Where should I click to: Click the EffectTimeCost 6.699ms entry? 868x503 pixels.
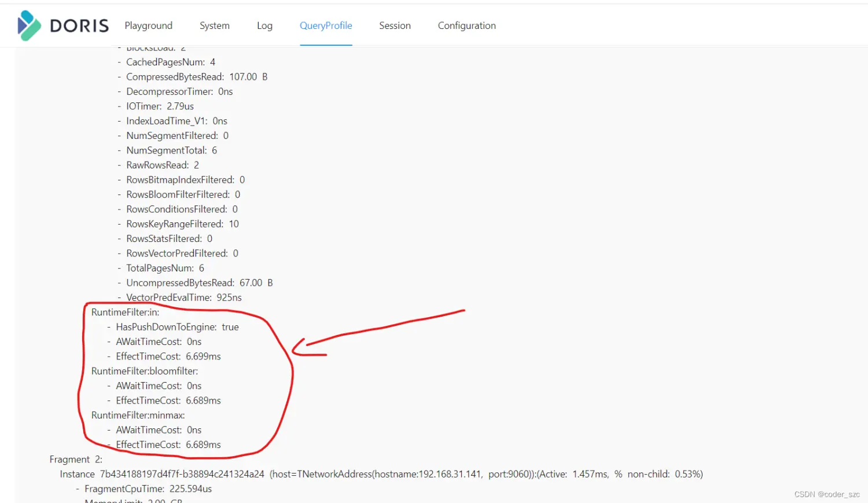(x=168, y=357)
